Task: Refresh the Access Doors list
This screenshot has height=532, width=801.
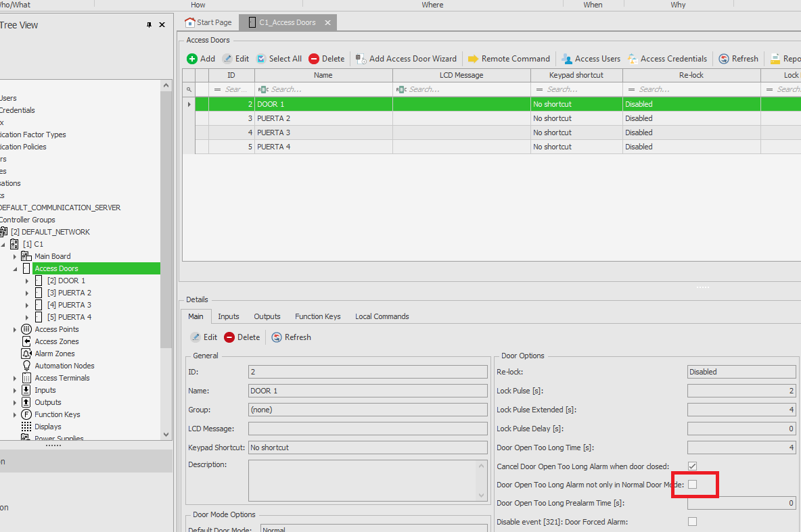Action: [x=738, y=59]
